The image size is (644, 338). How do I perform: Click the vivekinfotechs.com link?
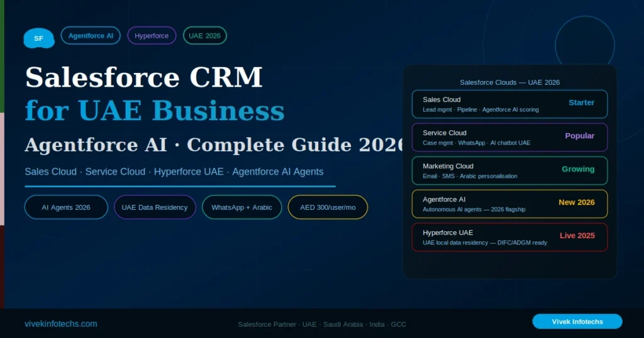coord(61,324)
